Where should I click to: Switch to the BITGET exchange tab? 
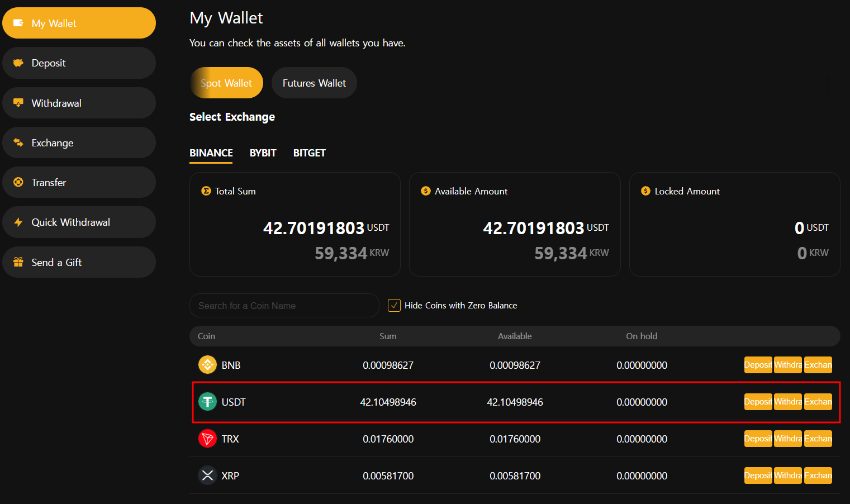pyautogui.click(x=309, y=153)
